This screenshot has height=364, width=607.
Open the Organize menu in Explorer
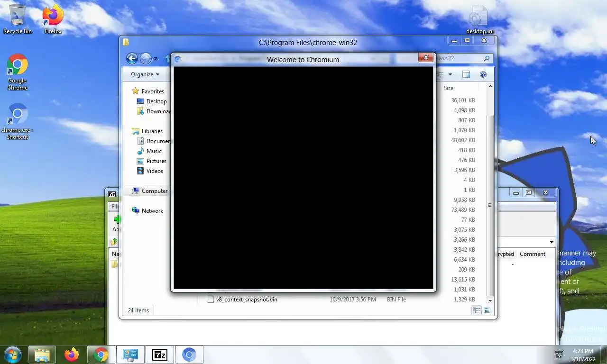pyautogui.click(x=145, y=74)
